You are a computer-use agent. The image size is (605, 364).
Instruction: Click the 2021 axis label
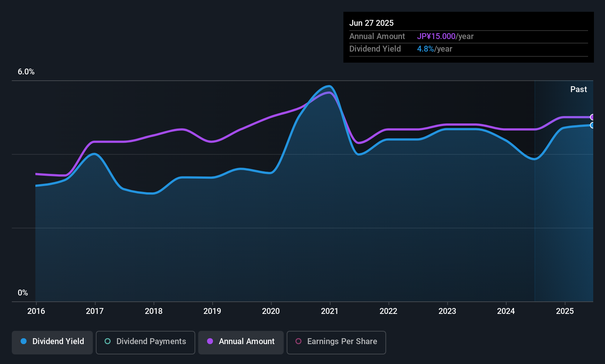click(330, 311)
